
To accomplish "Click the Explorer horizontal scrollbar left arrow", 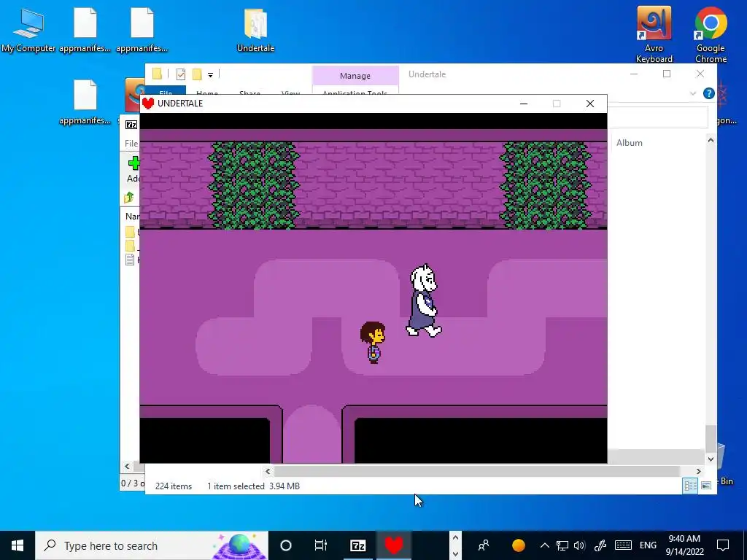I will coord(268,471).
